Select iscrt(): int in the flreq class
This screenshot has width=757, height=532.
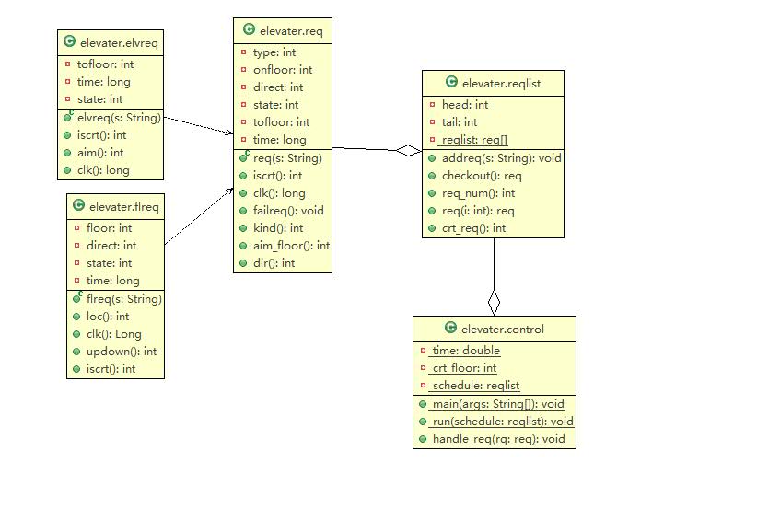111,369
